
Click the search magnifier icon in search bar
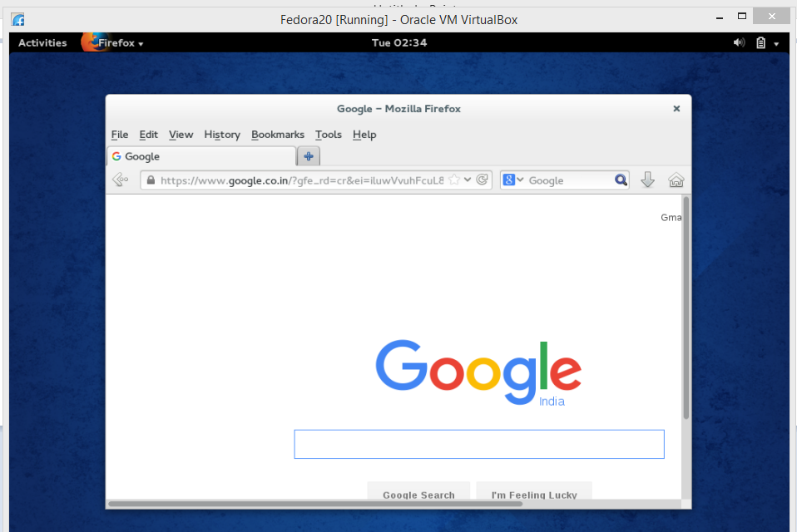[621, 180]
